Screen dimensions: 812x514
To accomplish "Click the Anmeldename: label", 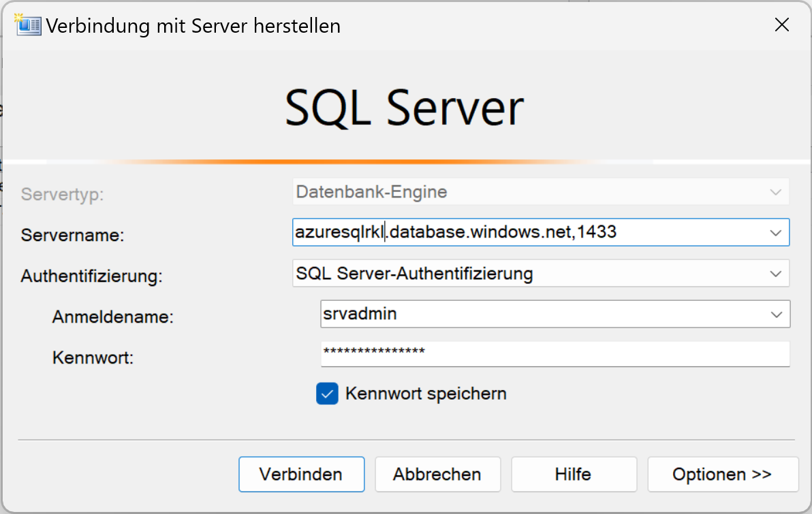I will pyautogui.click(x=113, y=317).
